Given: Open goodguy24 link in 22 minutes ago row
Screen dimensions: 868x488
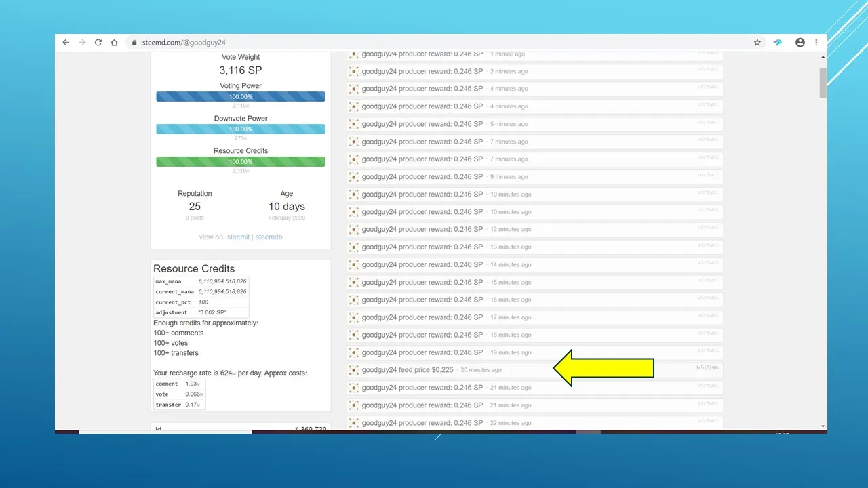Looking at the screenshot, I should click(379, 423).
